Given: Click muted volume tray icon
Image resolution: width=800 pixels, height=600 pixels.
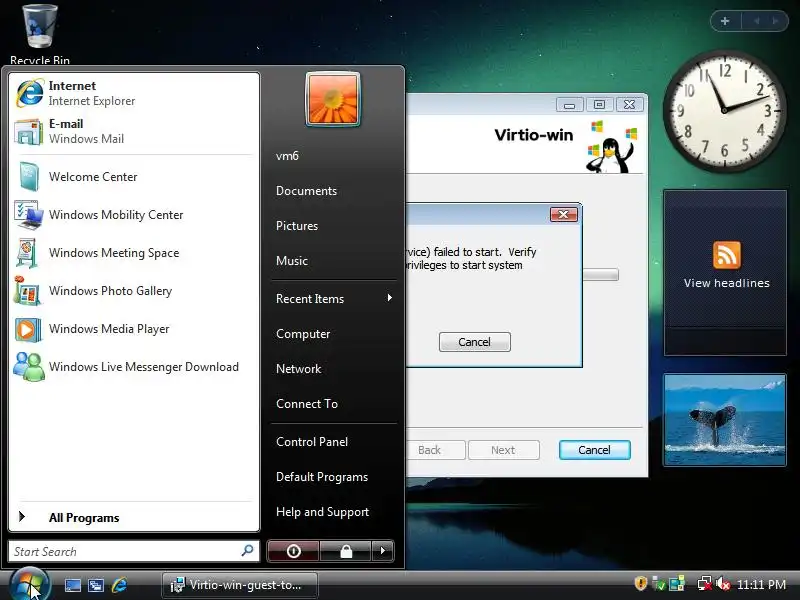Looking at the screenshot, I should tap(723, 584).
